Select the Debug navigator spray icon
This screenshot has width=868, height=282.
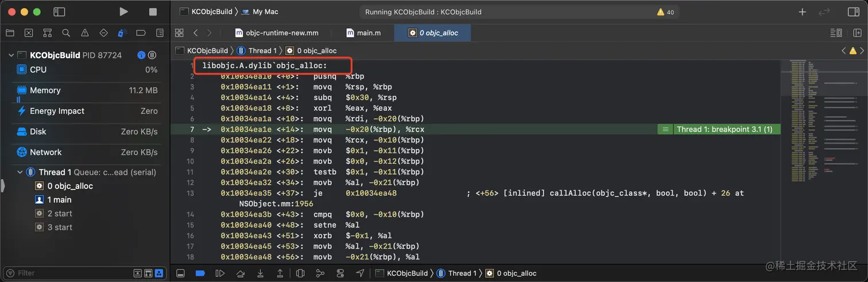pos(122,33)
